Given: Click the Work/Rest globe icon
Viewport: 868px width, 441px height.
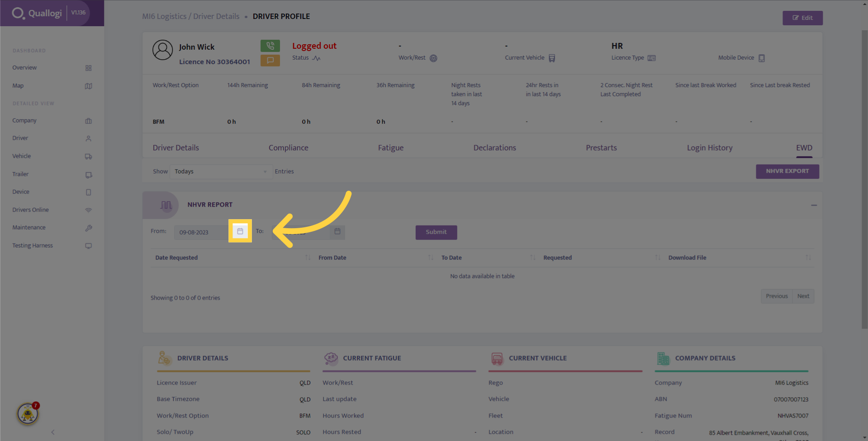Looking at the screenshot, I should point(433,58).
